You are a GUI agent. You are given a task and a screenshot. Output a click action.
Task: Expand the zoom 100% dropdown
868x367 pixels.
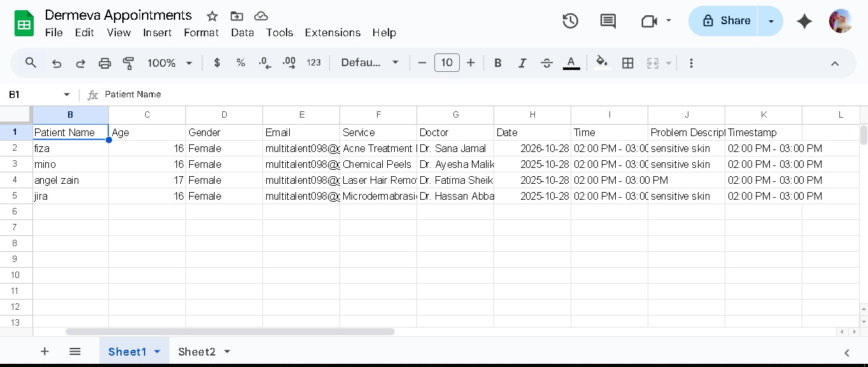coord(169,63)
